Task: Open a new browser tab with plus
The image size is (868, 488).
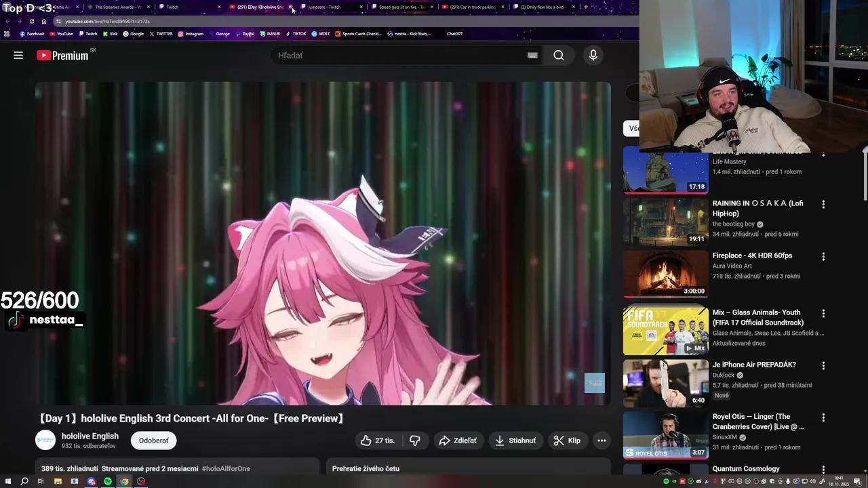Action: pos(585,7)
